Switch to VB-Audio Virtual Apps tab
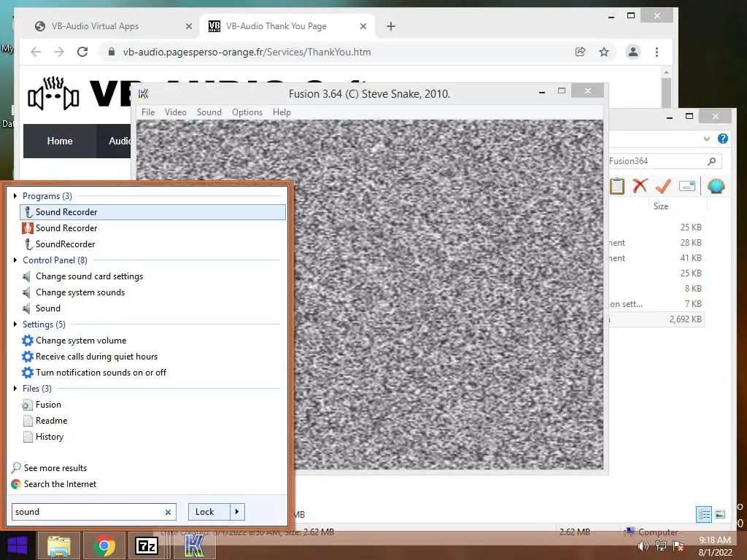This screenshot has height=560, width=747. (x=113, y=26)
